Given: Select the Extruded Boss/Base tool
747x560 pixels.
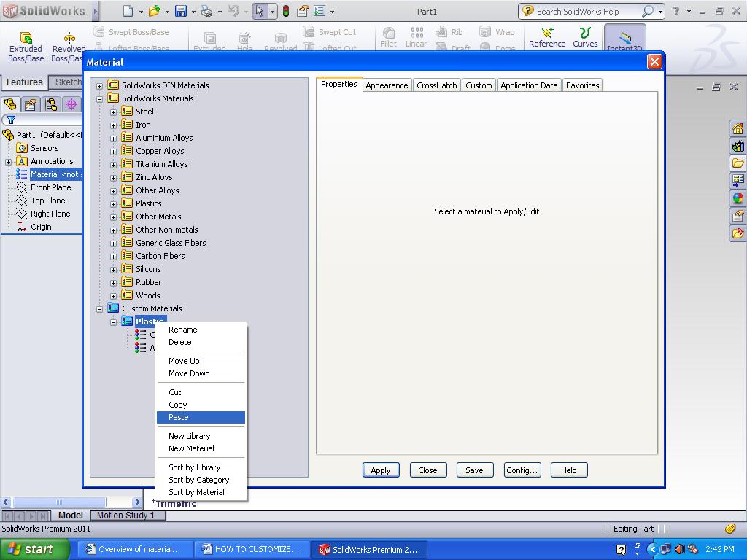Looking at the screenshot, I should [x=26, y=38].
